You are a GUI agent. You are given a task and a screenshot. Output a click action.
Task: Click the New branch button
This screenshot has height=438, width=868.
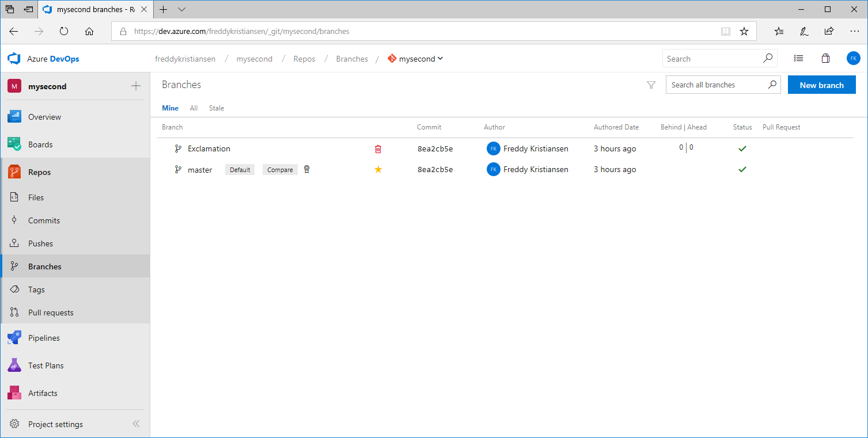(821, 85)
